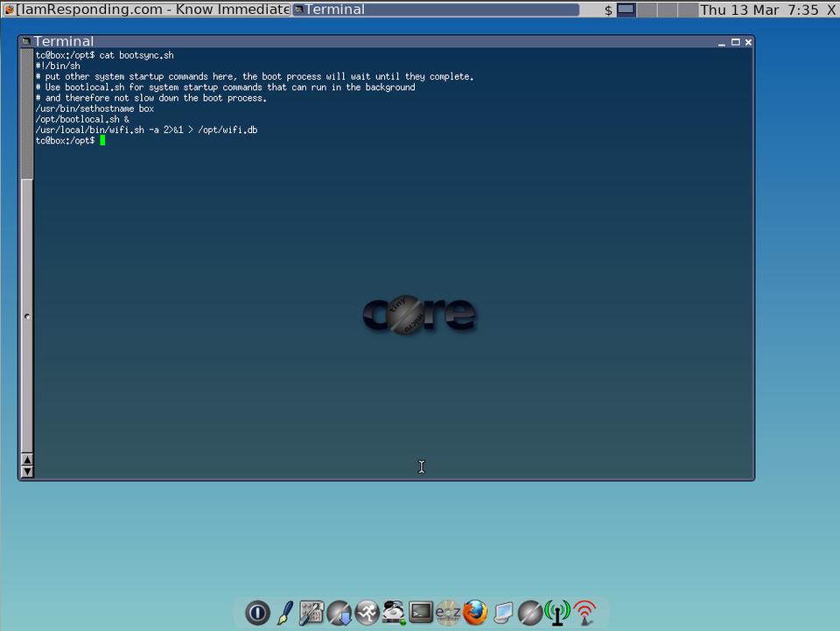Click the Exit power icon in dock
This screenshot has height=631, width=840.
pyautogui.click(x=257, y=613)
